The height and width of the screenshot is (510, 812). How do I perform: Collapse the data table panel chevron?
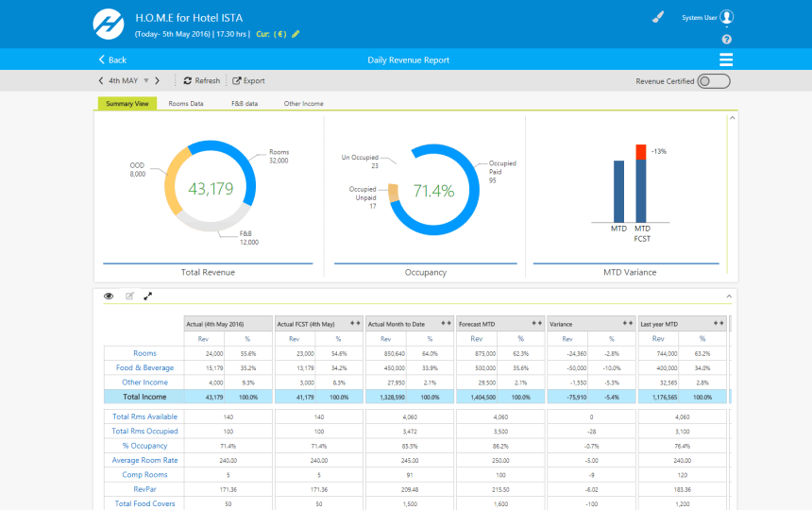click(x=729, y=297)
